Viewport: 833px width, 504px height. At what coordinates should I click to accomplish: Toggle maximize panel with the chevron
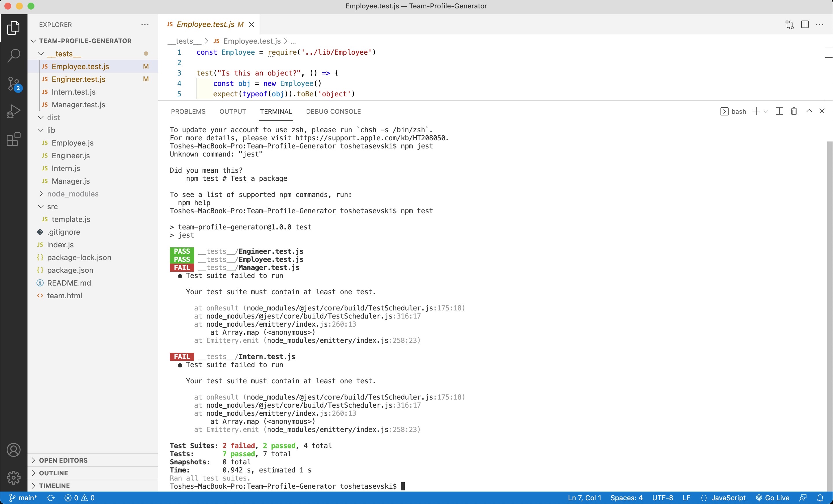tap(809, 111)
